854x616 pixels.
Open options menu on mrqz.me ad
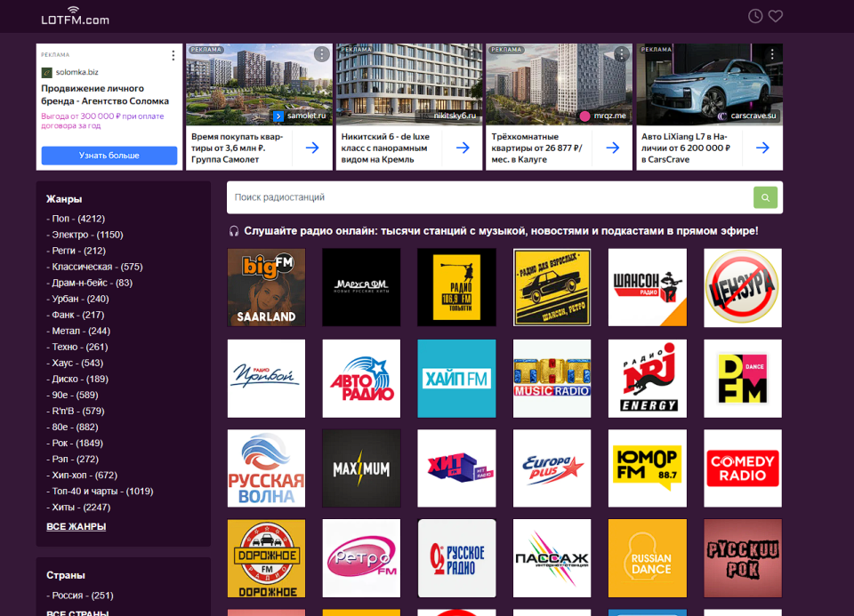click(622, 54)
